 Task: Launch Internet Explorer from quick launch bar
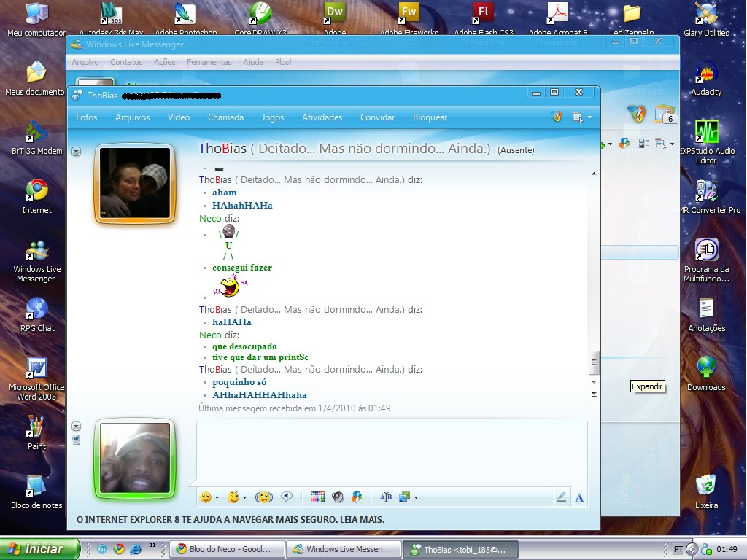(x=136, y=549)
